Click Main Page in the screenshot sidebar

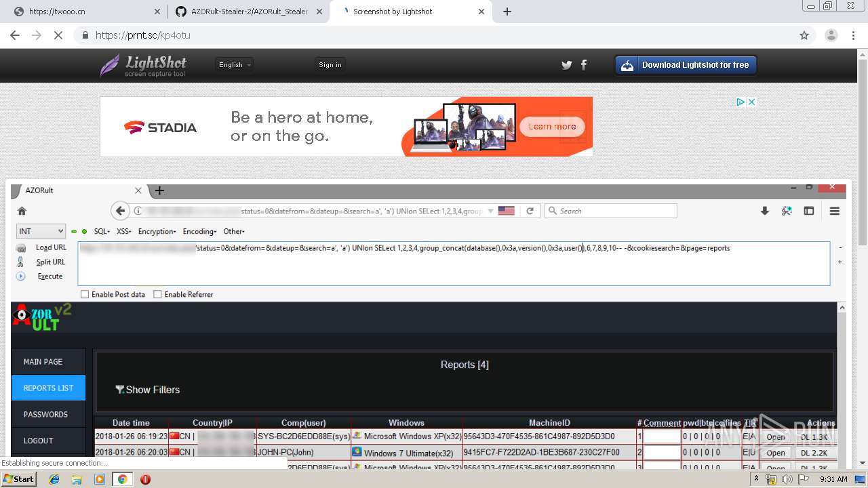[48, 362]
